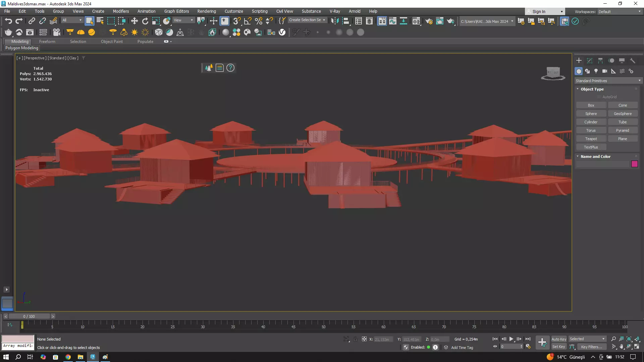The image size is (644, 362).
Task: Create a Teapot primitive
Action: [591, 139]
